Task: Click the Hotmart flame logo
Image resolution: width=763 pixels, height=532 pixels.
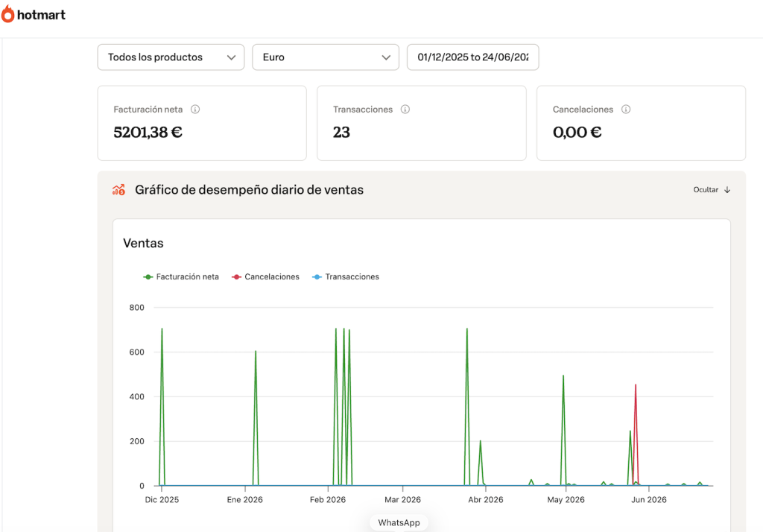Action: pos(7,14)
